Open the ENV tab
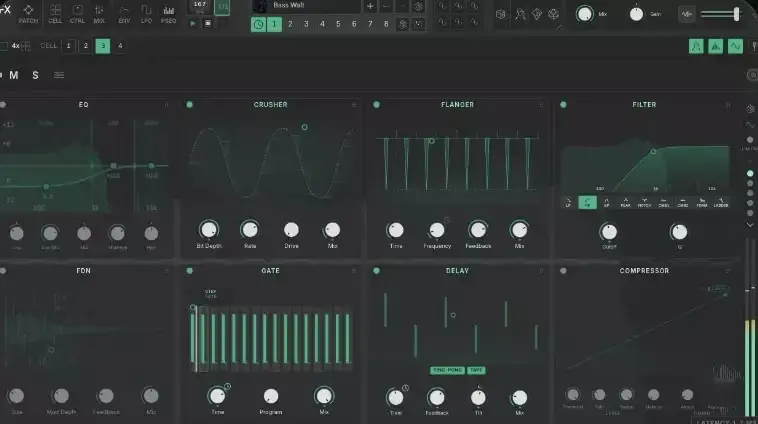 click(124, 14)
